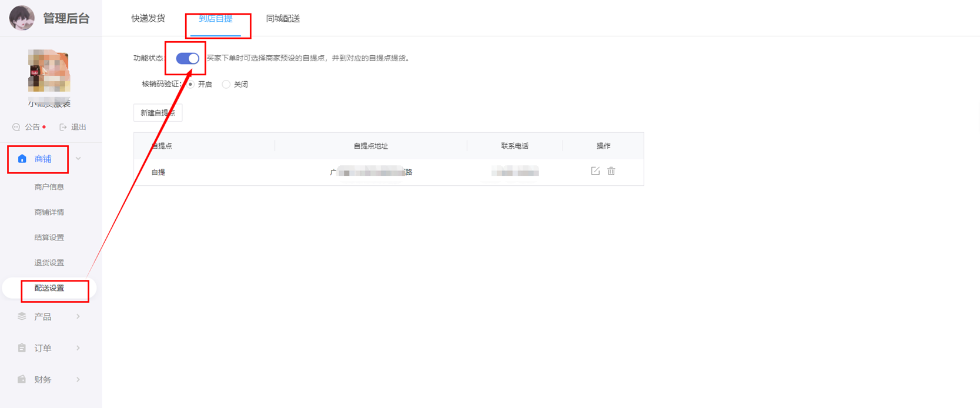Expand the 订单 menu chevron
Viewport: 980px width, 408px height.
(78, 348)
